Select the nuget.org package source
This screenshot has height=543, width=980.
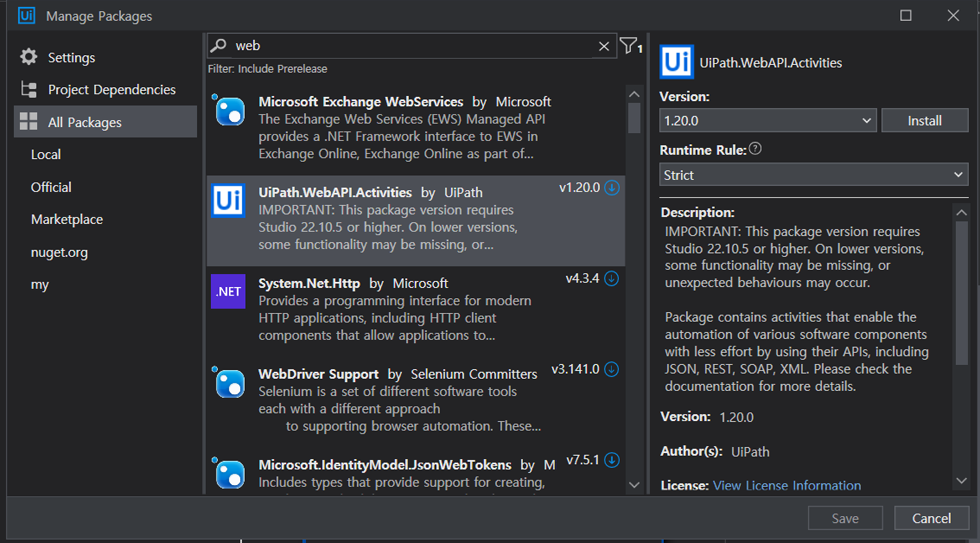coord(59,252)
